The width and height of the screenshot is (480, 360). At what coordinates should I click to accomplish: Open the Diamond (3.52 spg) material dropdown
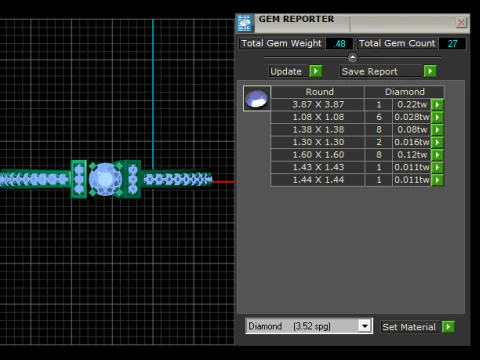[365, 326]
